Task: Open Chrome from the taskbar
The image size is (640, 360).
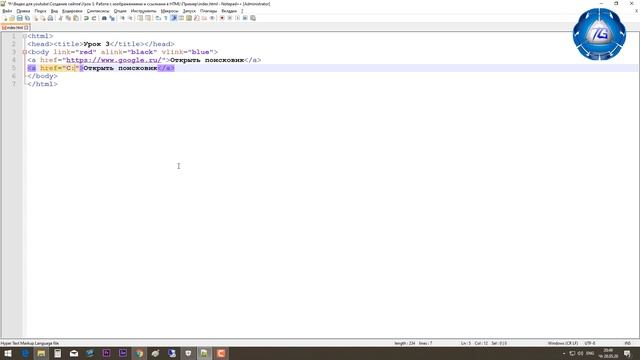Action: [x=139, y=353]
